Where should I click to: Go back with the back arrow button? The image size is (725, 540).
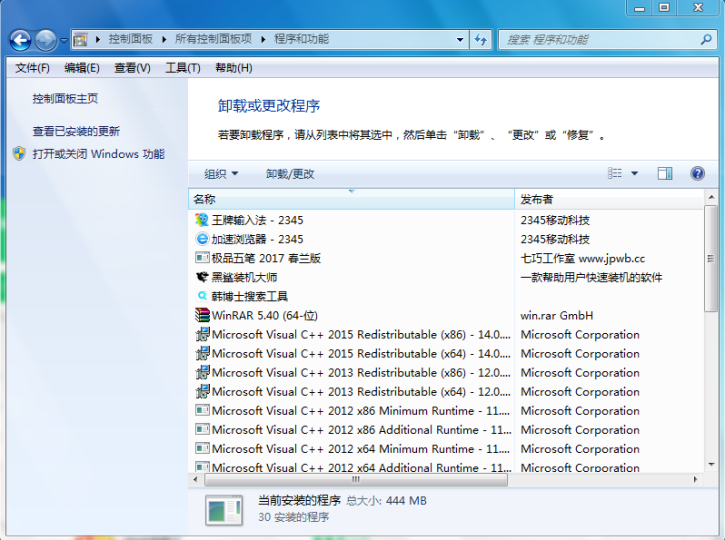click(x=20, y=40)
